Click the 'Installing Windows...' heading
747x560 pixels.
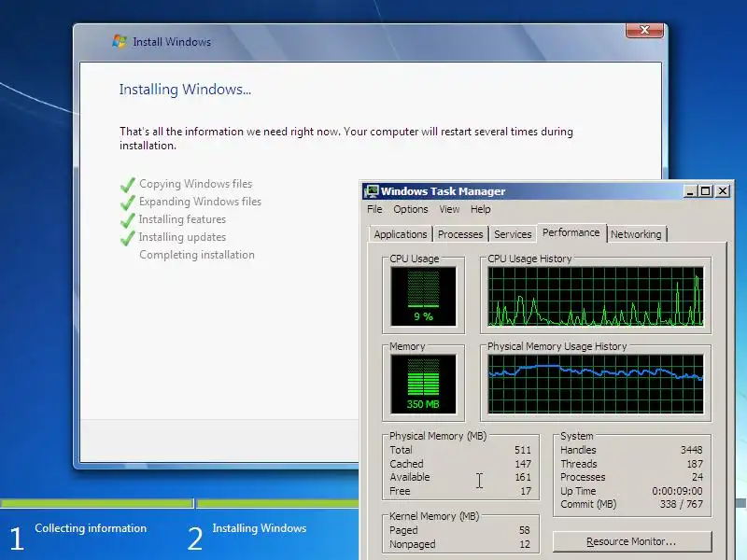point(185,90)
